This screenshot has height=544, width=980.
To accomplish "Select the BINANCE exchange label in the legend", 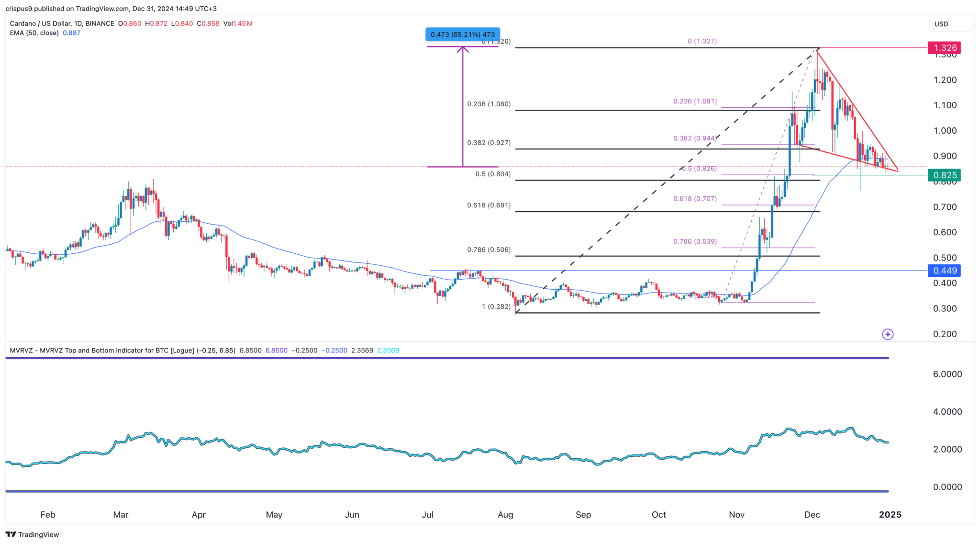I will (100, 23).
